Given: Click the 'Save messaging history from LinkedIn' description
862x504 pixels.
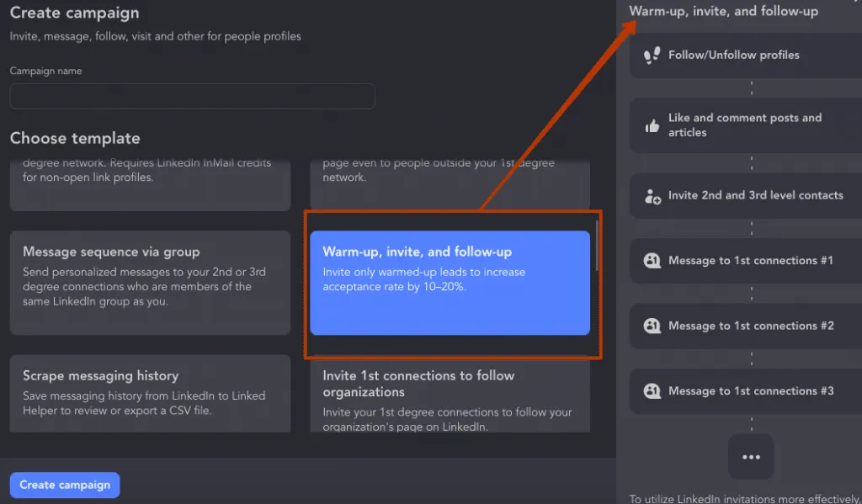Looking at the screenshot, I should (144, 403).
